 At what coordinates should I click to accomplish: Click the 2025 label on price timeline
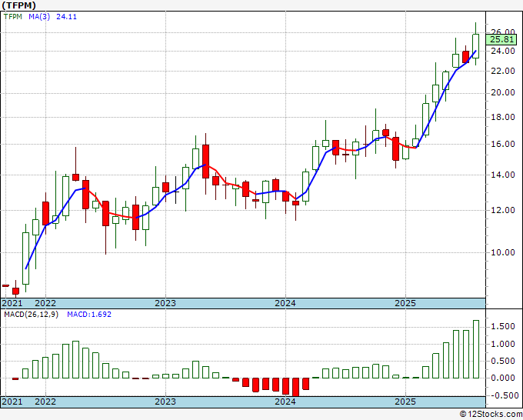point(405,303)
